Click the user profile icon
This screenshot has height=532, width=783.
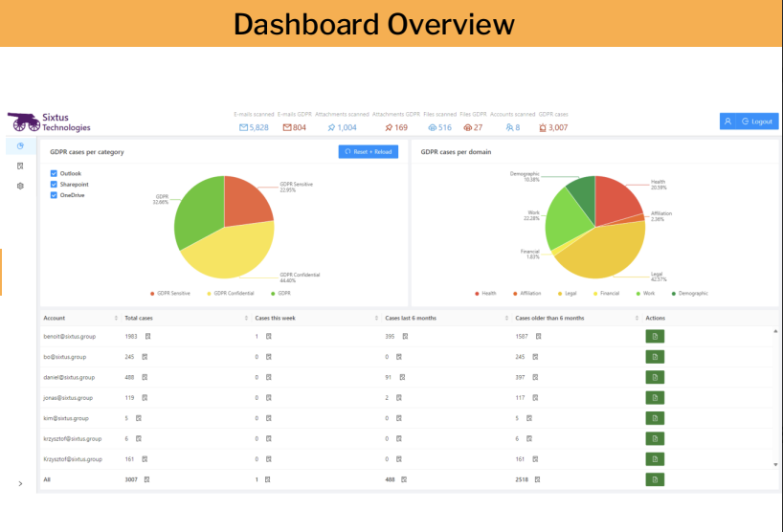point(727,122)
